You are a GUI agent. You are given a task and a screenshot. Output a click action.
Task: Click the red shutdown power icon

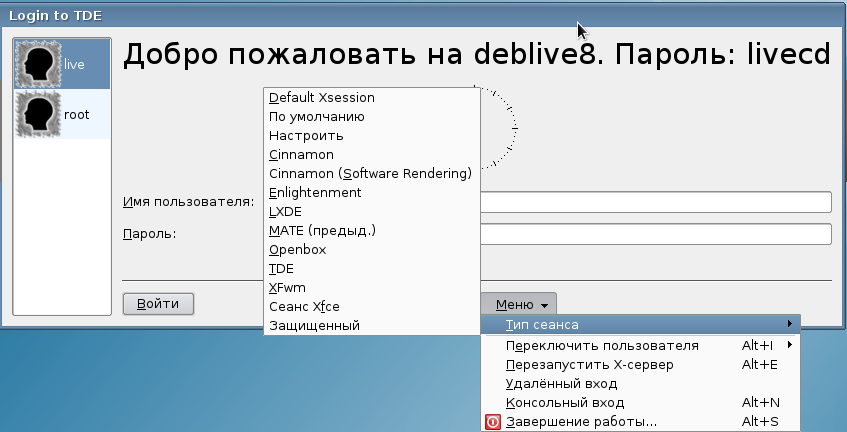click(493, 422)
